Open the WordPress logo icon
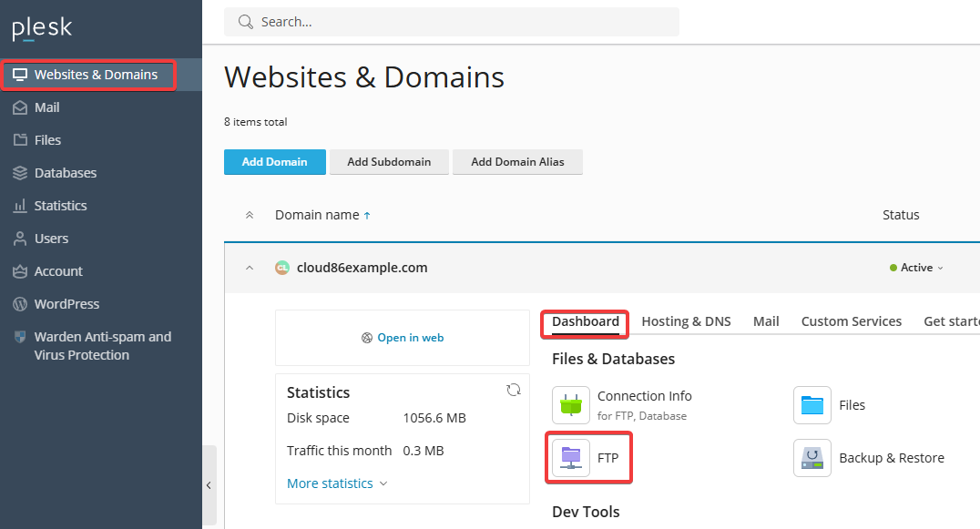 click(20, 304)
